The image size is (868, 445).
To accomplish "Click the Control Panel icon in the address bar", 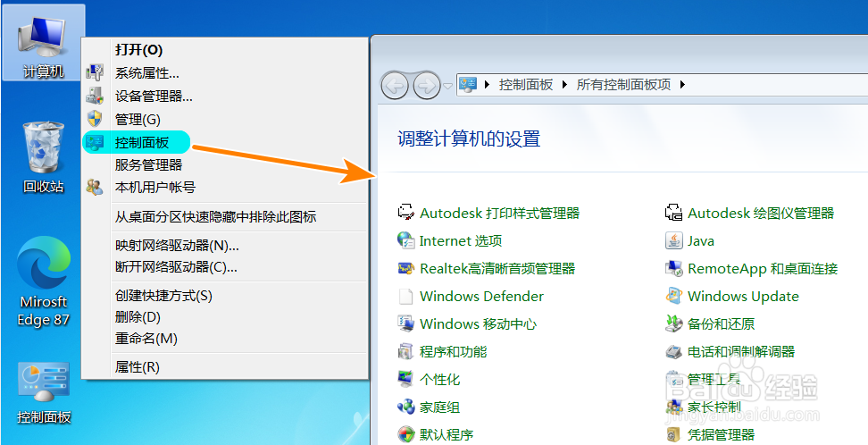I will (x=468, y=85).
